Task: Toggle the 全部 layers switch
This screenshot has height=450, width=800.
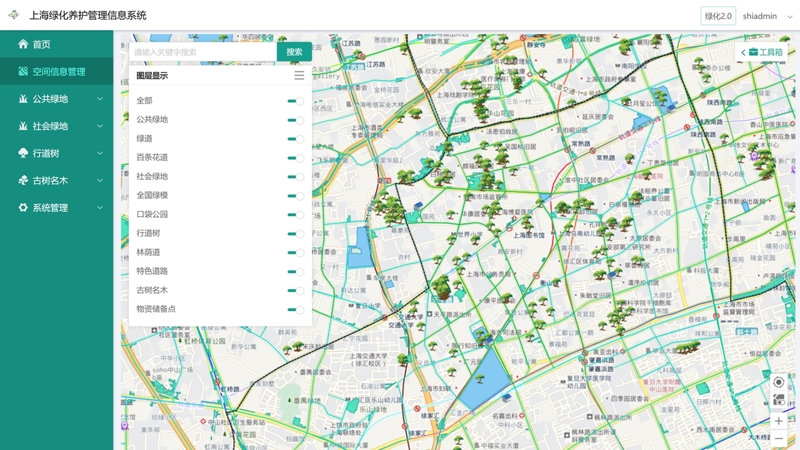Action: pyautogui.click(x=295, y=101)
